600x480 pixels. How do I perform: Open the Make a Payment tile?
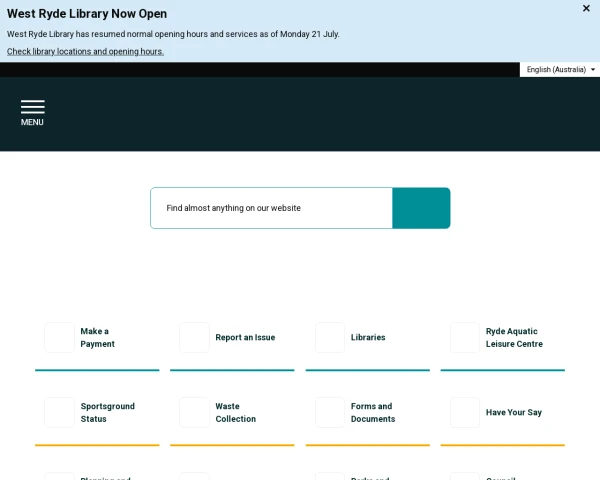(97, 338)
